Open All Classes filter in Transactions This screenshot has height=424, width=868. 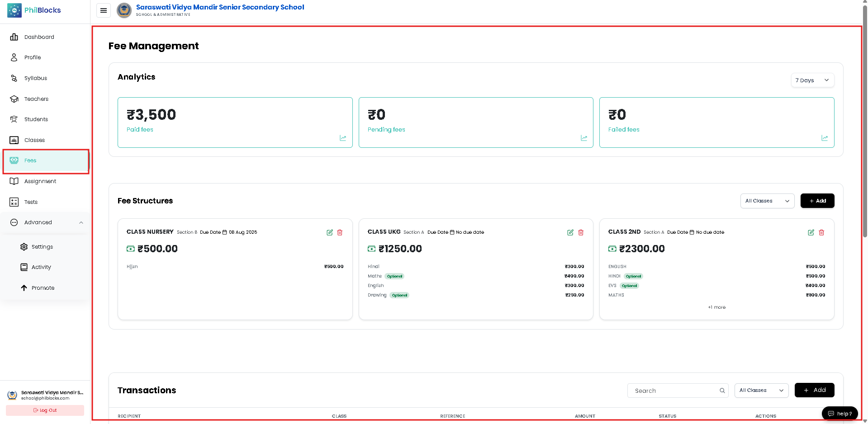[x=761, y=390]
